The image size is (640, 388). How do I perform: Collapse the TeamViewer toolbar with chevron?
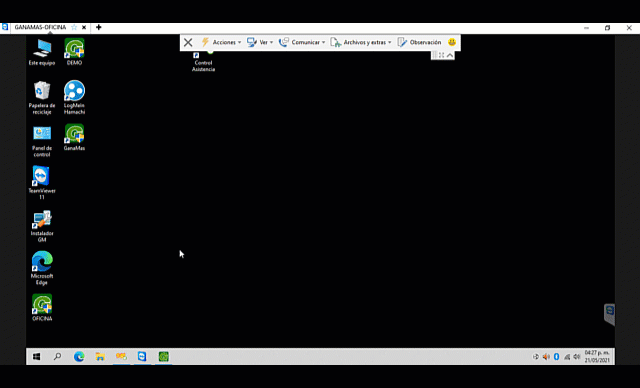coord(450,55)
